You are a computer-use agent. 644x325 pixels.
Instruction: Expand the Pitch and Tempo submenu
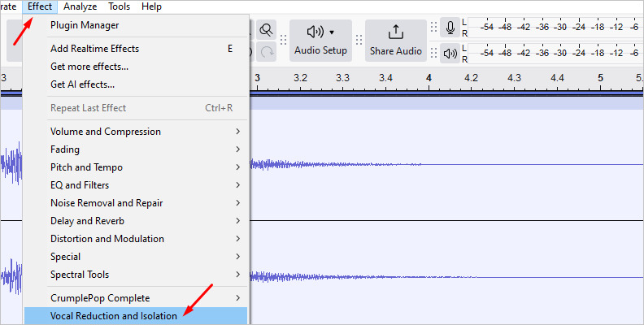(136, 167)
